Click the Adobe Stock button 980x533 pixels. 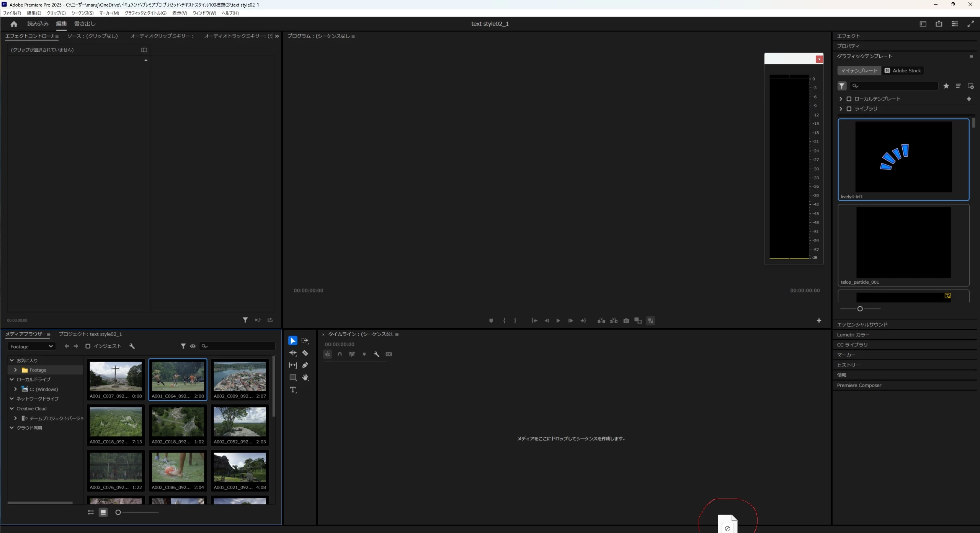click(x=903, y=70)
